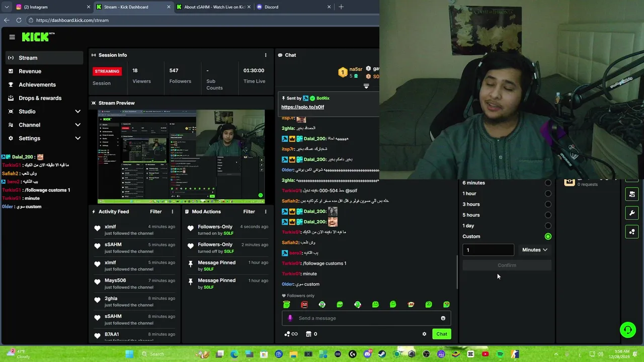This screenshot has width=644, height=362.
Task: Click the Stream Preview thumbnail
Action: [181, 156]
